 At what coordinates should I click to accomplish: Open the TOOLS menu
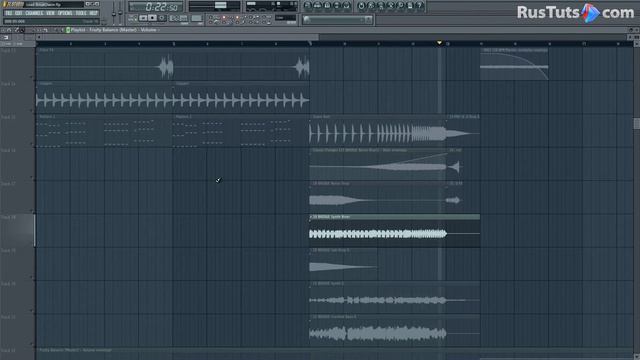[81, 13]
